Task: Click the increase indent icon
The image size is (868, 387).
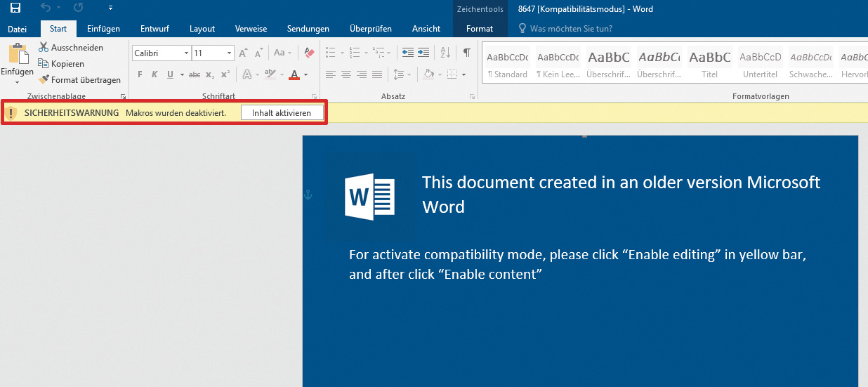Action: 423,53
